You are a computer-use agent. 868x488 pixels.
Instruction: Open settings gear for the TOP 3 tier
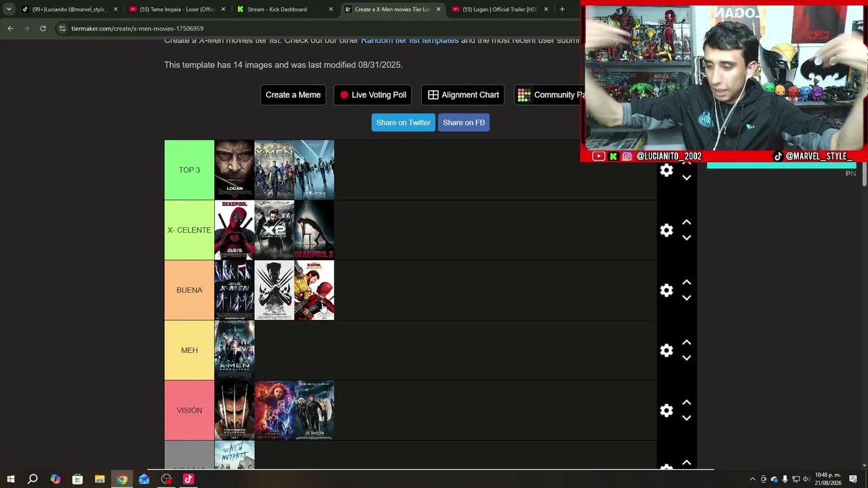667,170
